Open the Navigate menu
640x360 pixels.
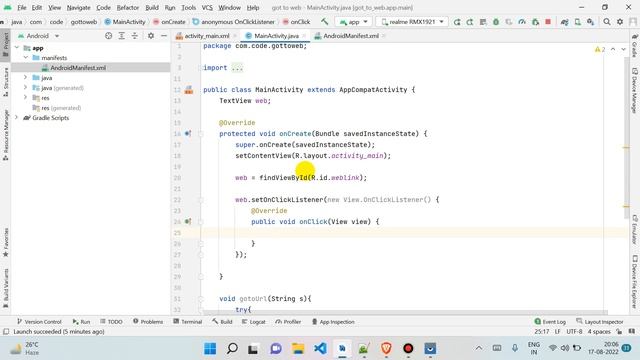(78, 7)
